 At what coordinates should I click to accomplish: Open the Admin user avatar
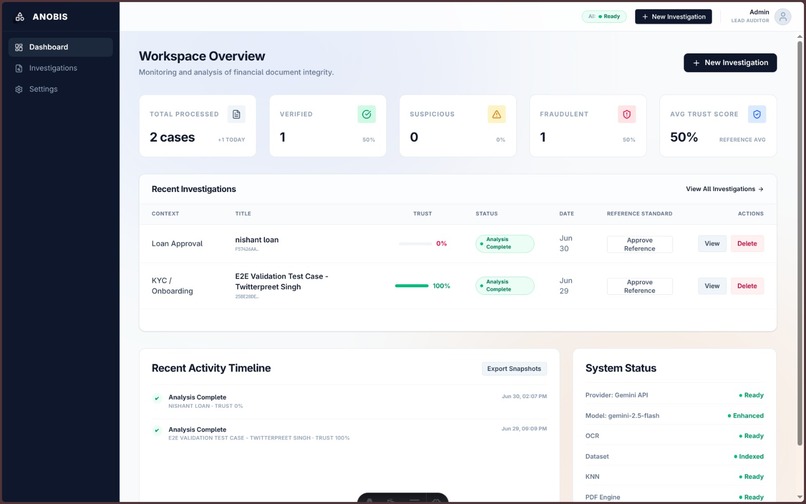[782, 16]
